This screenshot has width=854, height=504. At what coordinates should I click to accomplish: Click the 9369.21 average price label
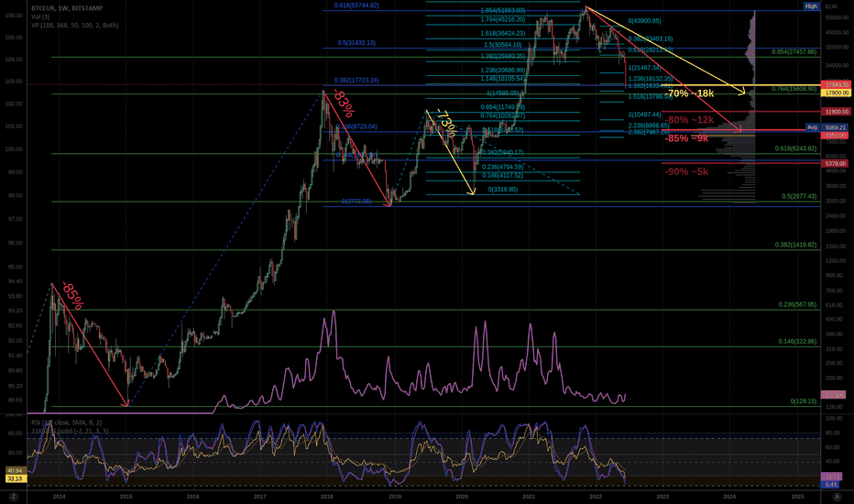click(x=835, y=127)
